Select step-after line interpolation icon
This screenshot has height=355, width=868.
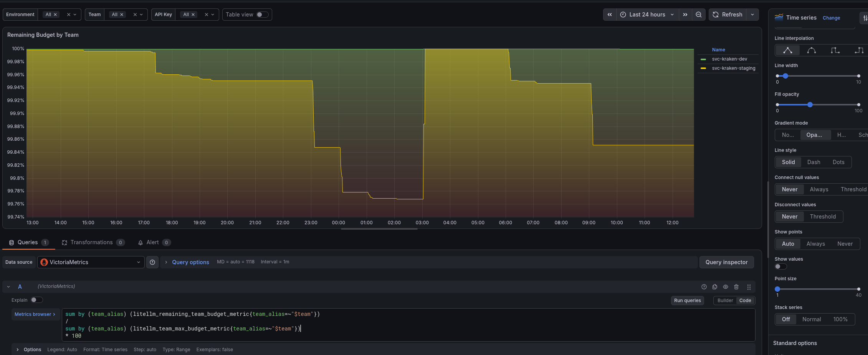(859, 50)
